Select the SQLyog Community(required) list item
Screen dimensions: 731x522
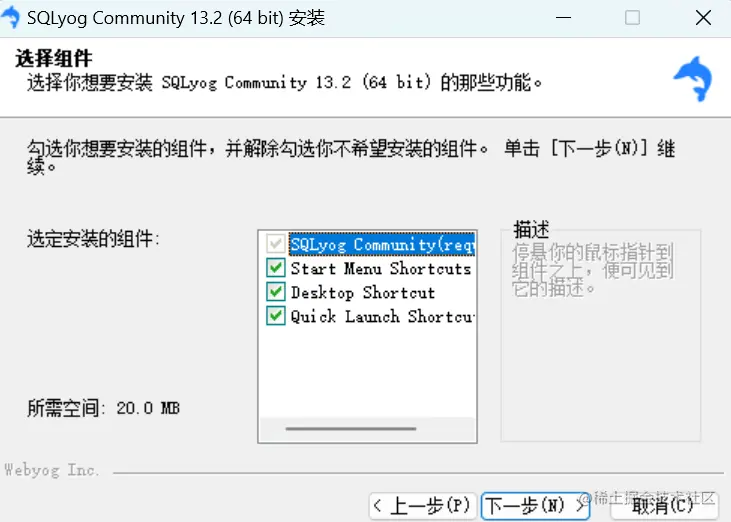coord(382,244)
